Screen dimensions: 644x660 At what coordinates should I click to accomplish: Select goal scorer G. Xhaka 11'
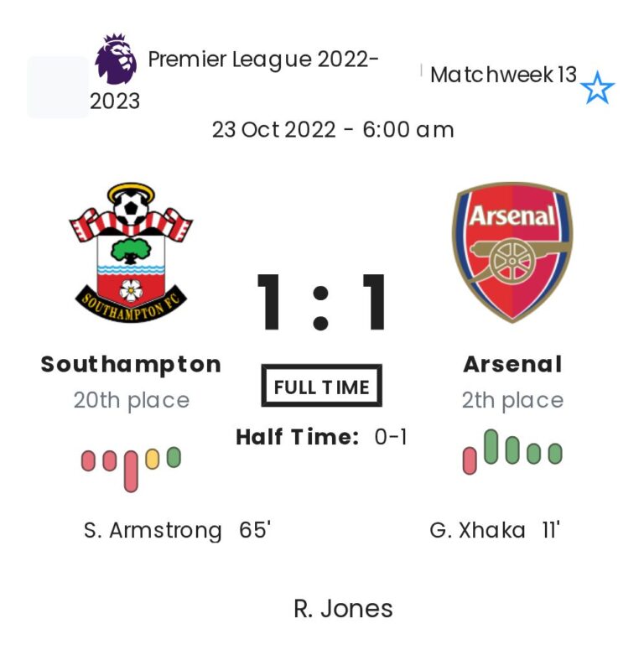tap(494, 530)
